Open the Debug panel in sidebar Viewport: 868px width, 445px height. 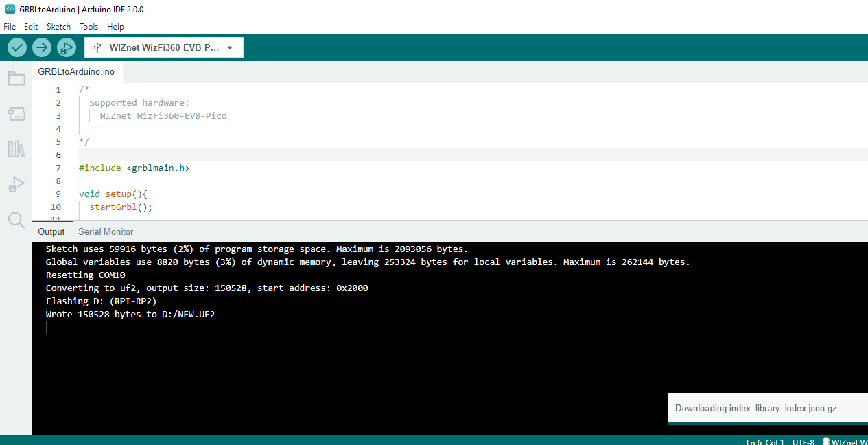tap(16, 184)
